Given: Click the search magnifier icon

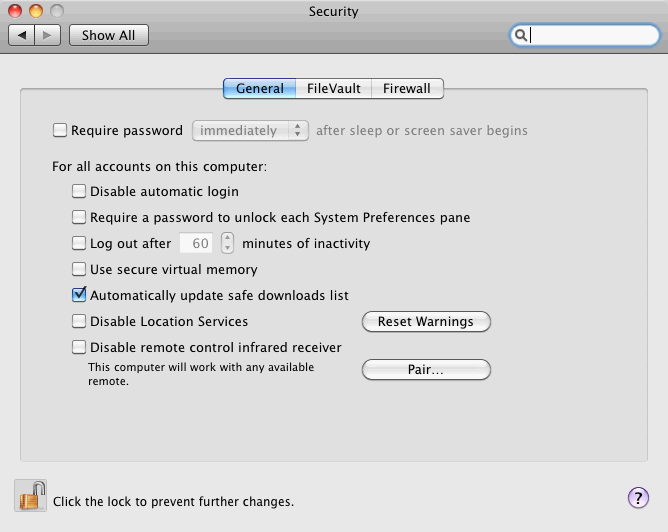Looking at the screenshot, I should (x=521, y=35).
